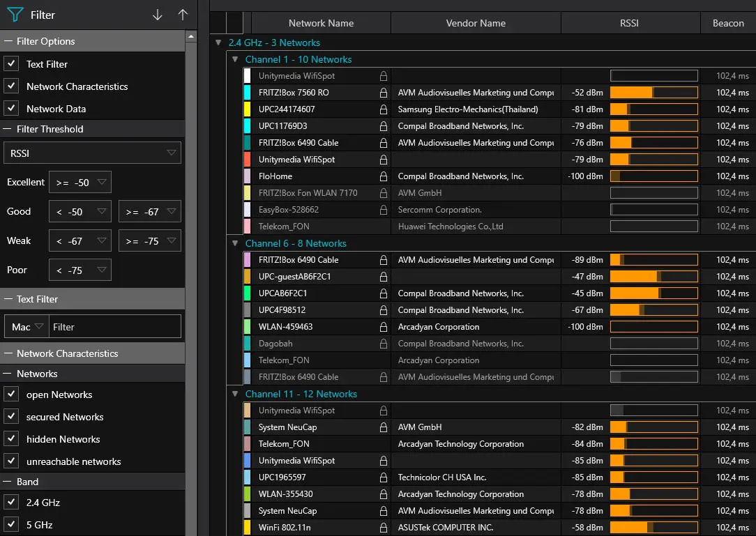Viewport: 756px width, 536px height.
Task: Collapse the Channel 1 - 10 Networks group
Action: click(x=235, y=59)
